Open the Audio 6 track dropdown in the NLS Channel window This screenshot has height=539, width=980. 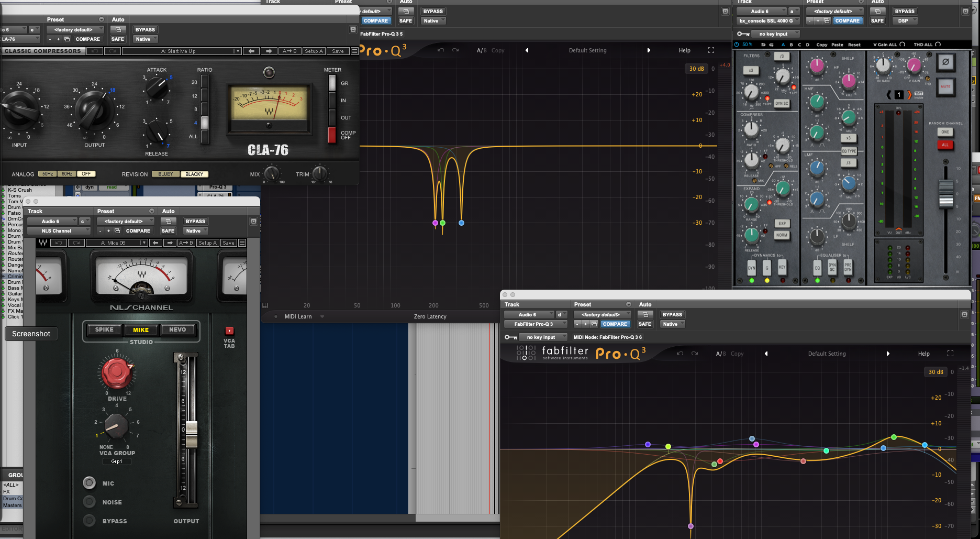point(52,221)
